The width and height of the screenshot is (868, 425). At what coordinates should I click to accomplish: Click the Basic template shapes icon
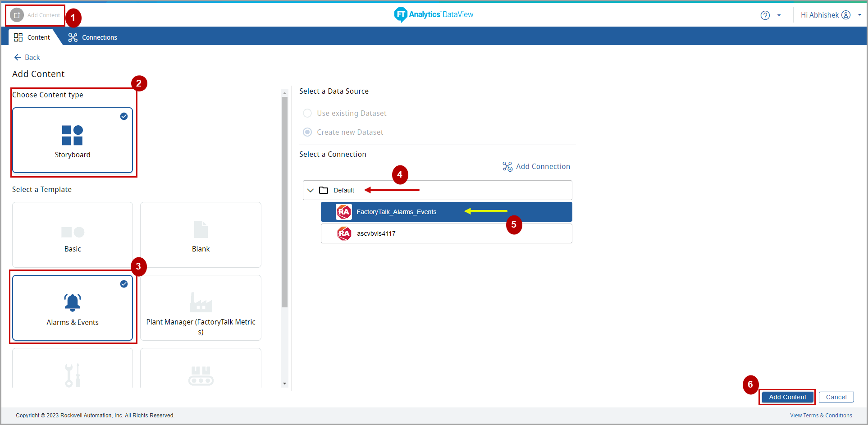coord(73,232)
